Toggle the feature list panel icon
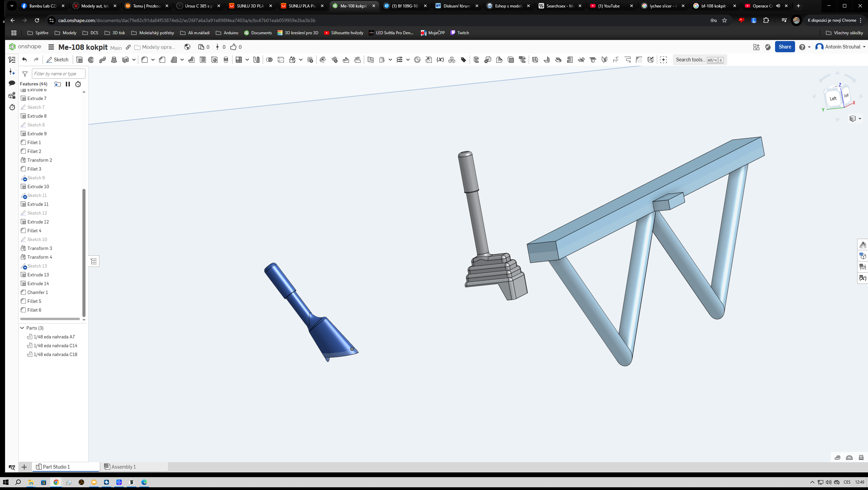This screenshot has width=868, height=490. pos(12,60)
